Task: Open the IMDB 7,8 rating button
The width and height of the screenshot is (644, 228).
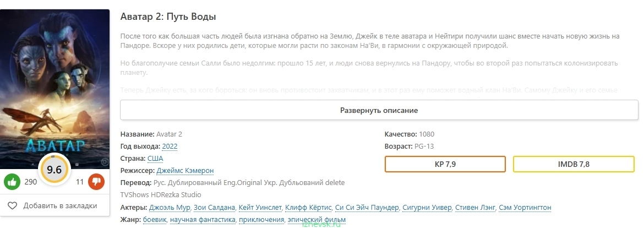Action: 574,164
